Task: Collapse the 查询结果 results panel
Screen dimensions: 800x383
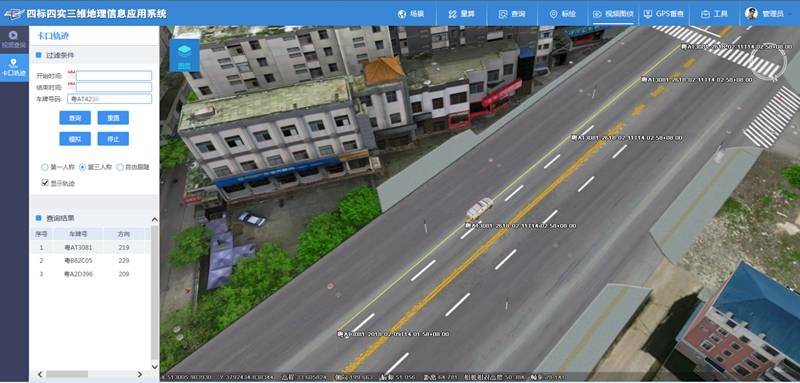Action: point(155,219)
